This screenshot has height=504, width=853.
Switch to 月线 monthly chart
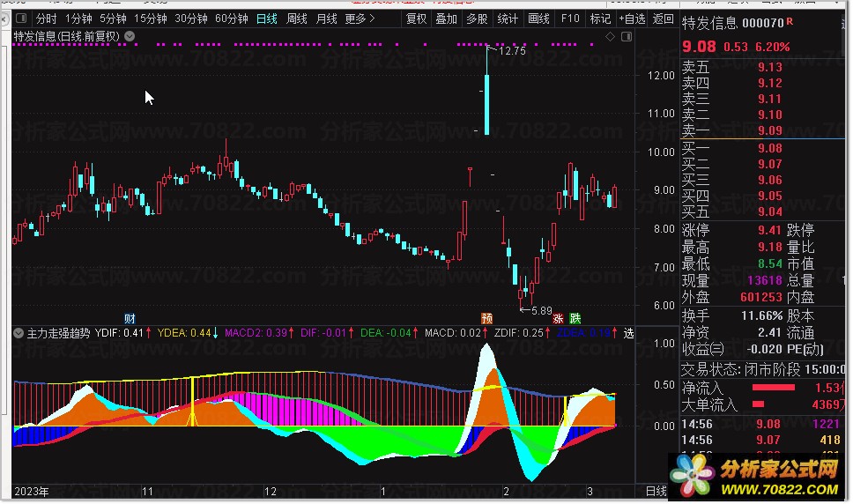(x=326, y=19)
